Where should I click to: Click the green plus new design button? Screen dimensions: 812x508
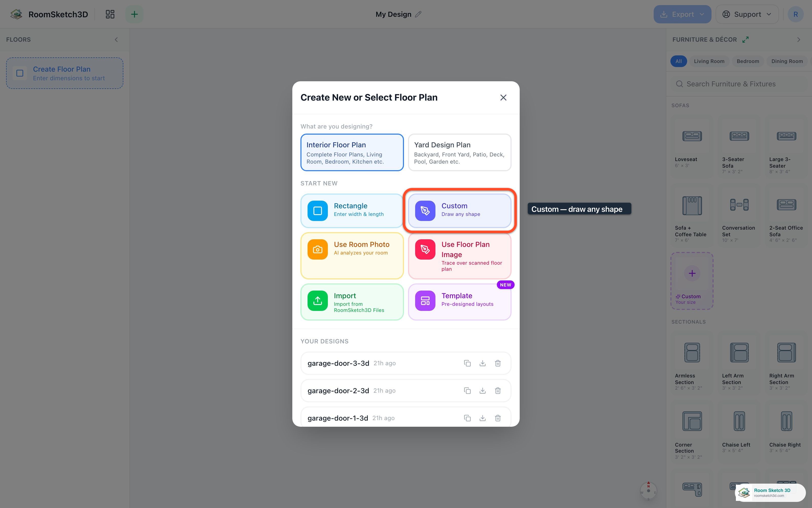[x=134, y=14]
